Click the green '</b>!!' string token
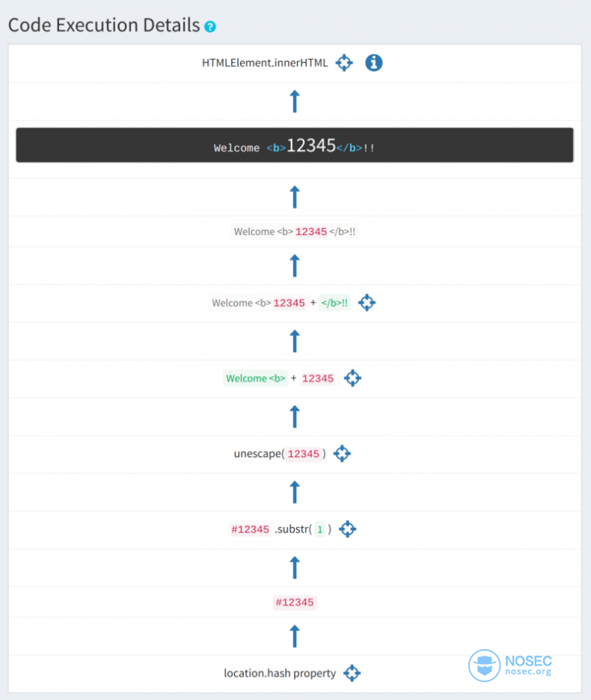591x700 pixels. 334,303
